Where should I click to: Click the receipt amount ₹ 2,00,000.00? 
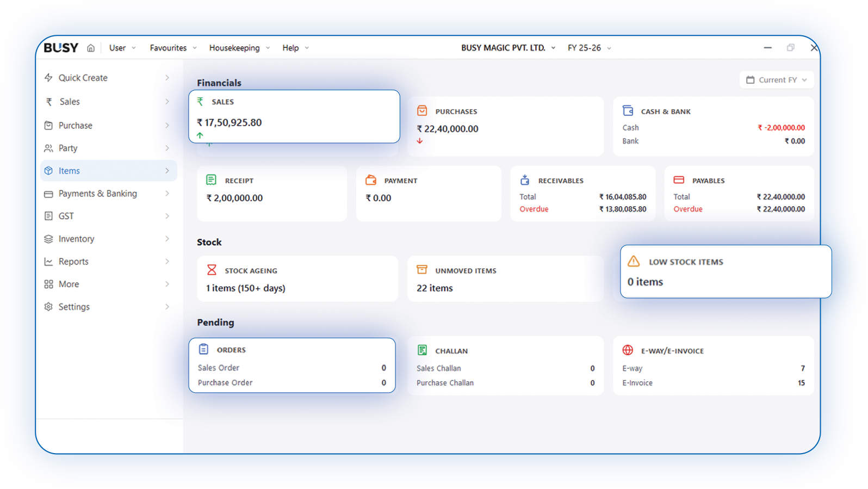(x=234, y=198)
